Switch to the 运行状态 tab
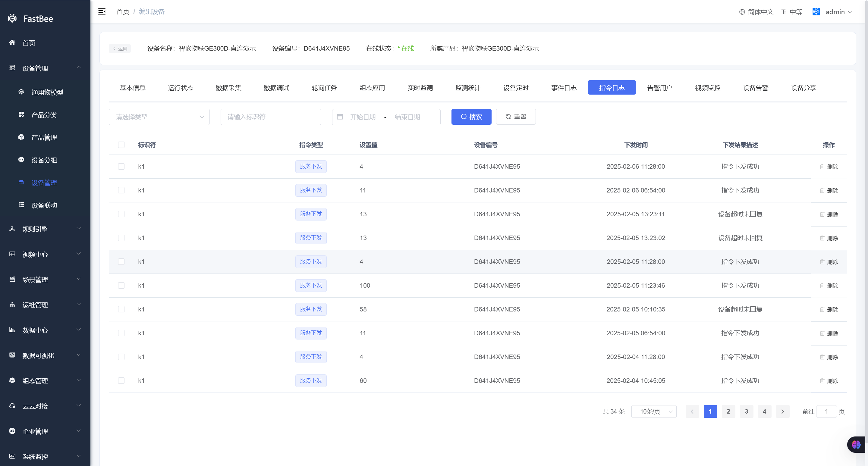Screen dimensions: 868x466 (x=181, y=88)
